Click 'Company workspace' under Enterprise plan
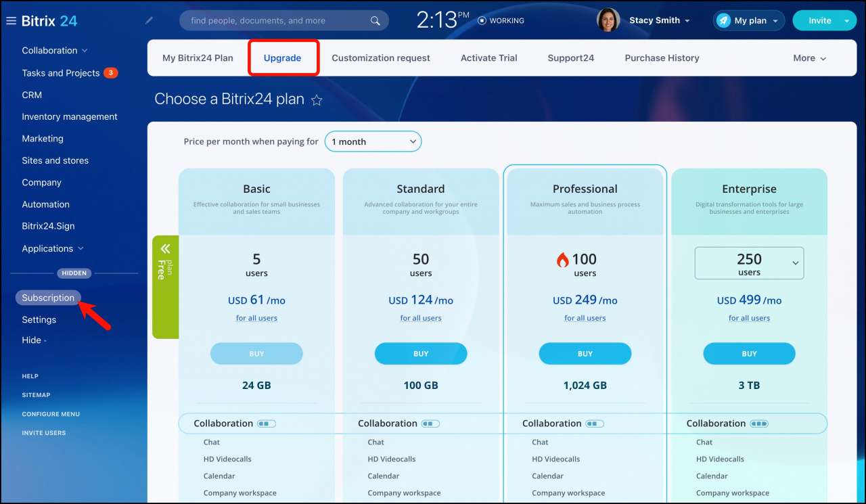This screenshot has height=504, width=866. tap(733, 493)
